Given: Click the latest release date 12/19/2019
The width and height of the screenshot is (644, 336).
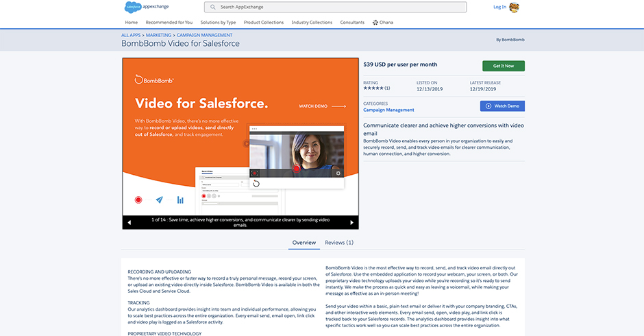Looking at the screenshot, I should [x=483, y=89].
